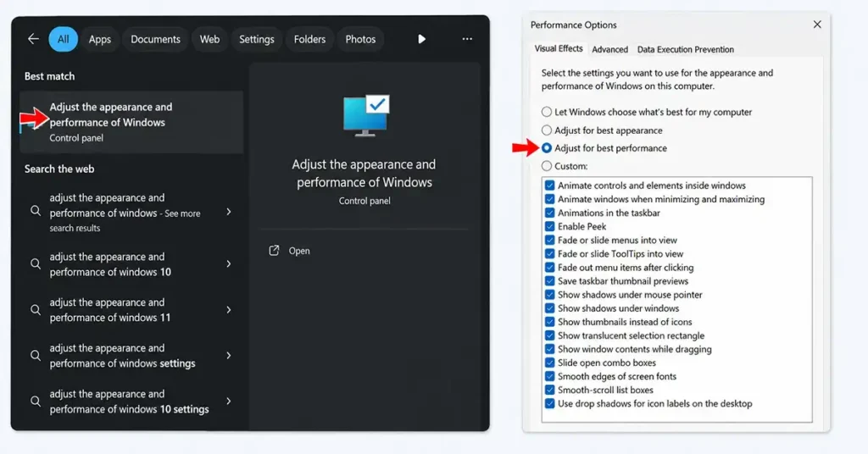Open best match 'Adjust the appearance and performance'
868x454 pixels.
[x=131, y=122]
